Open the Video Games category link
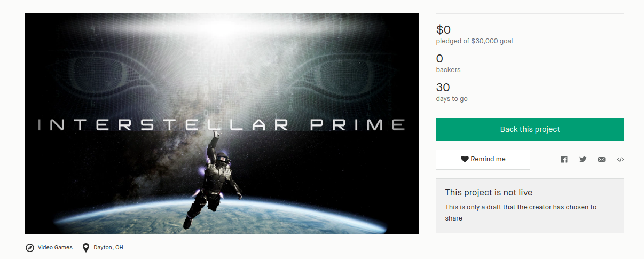Image resolution: width=644 pixels, height=259 pixels. coord(55,248)
